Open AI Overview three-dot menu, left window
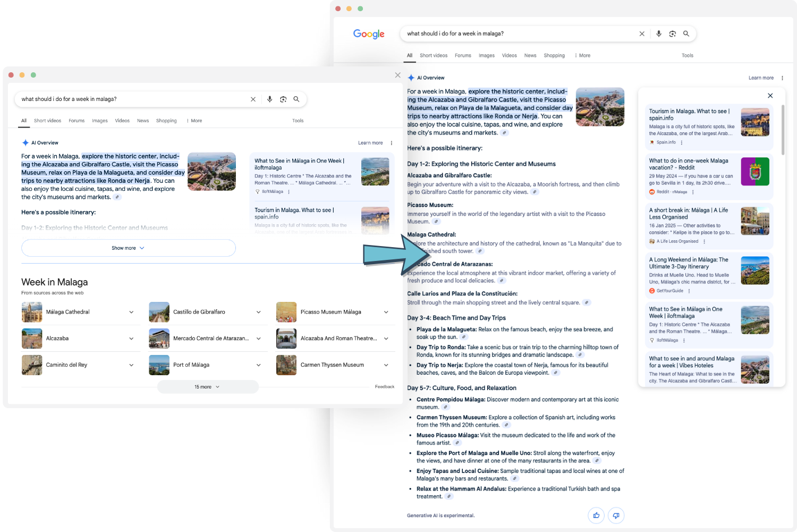 tap(392, 143)
